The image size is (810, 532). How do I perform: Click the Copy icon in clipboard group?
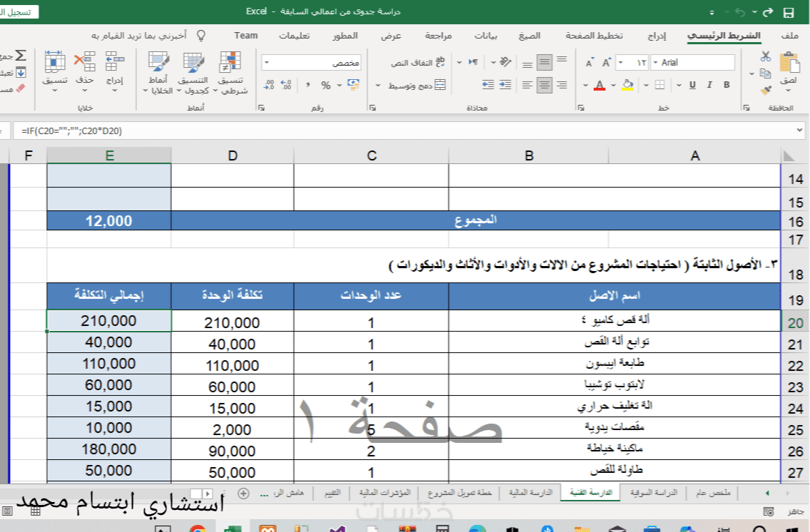click(x=766, y=73)
